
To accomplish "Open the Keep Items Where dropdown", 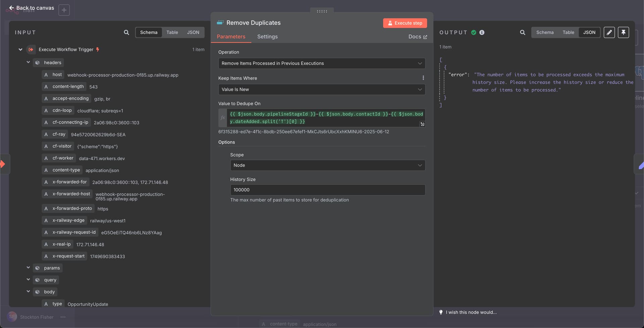I will [x=322, y=90].
